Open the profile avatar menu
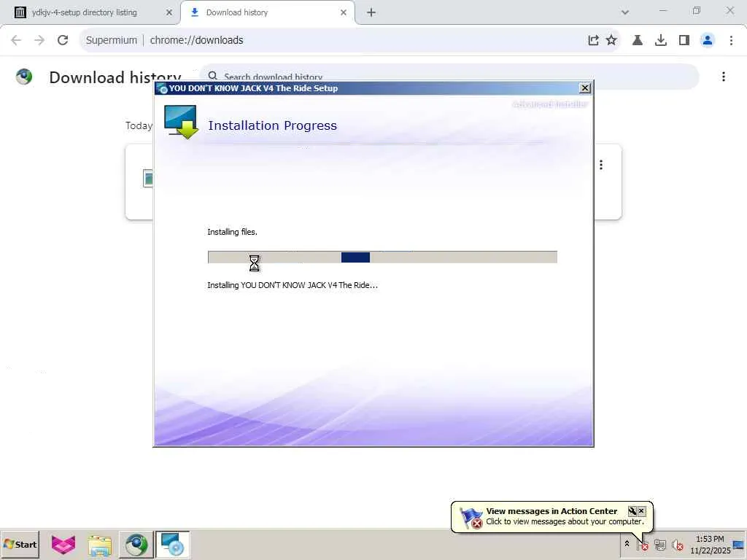This screenshot has height=560, width=747. point(708,40)
